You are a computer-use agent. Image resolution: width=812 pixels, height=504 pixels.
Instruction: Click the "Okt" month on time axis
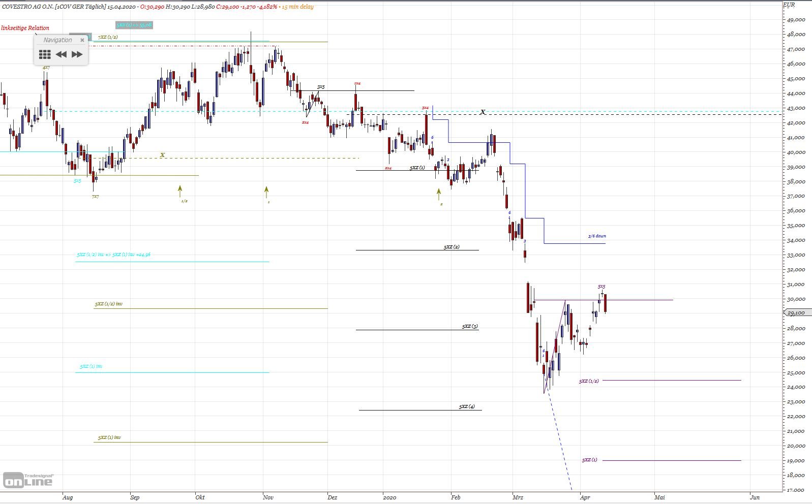coord(200,497)
